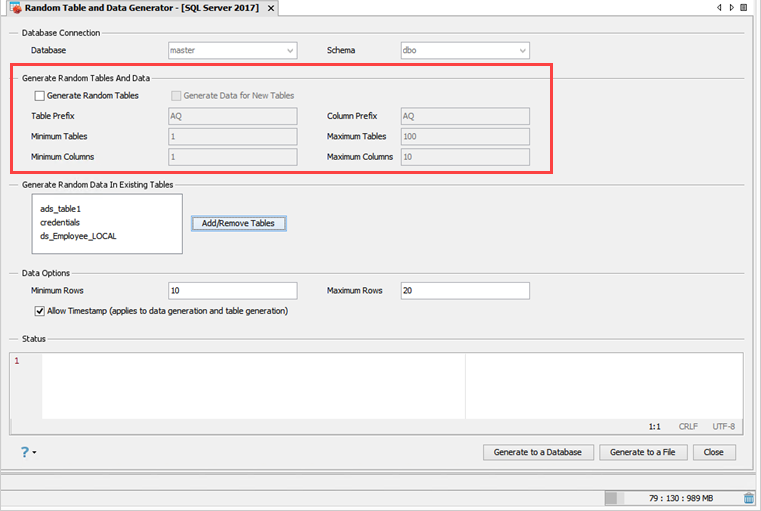Open the help icon dropdown arrow
This screenshot has width=761, height=511.
pyautogui.click(x=34, y=452)
